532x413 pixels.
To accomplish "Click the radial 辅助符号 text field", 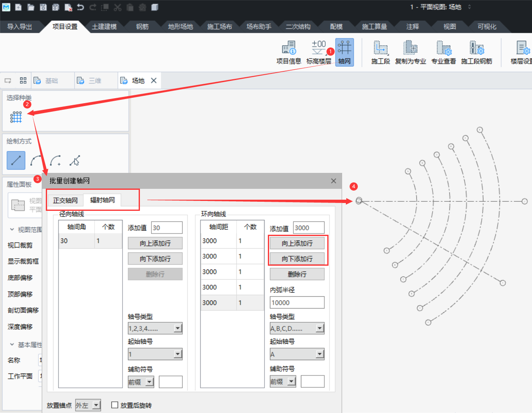I will pyautogui.click(x=170, y=382).
